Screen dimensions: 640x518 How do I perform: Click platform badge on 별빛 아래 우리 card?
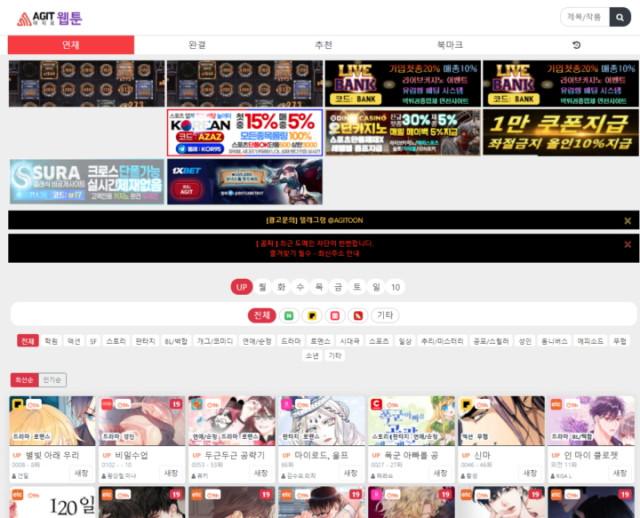pyautogui.click(x=18, y=404)
